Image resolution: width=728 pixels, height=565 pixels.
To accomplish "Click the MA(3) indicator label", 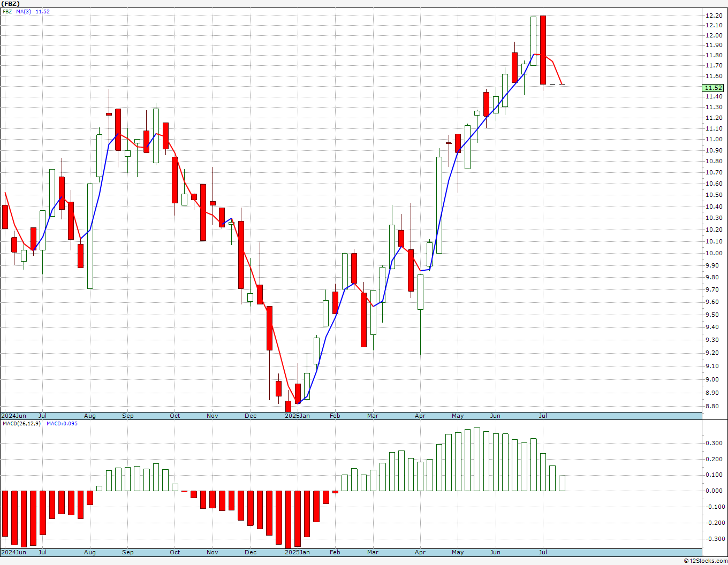I will pos(24,11).
